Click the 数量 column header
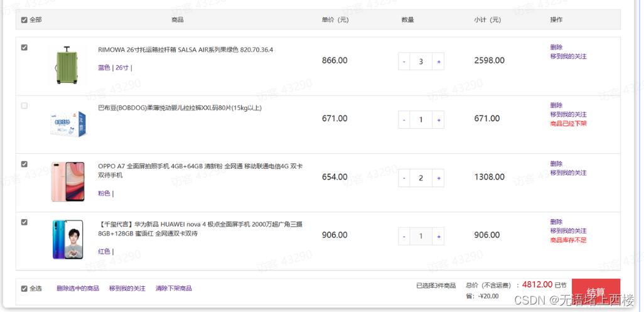This screenshot has width=644, height=312. 407,19
